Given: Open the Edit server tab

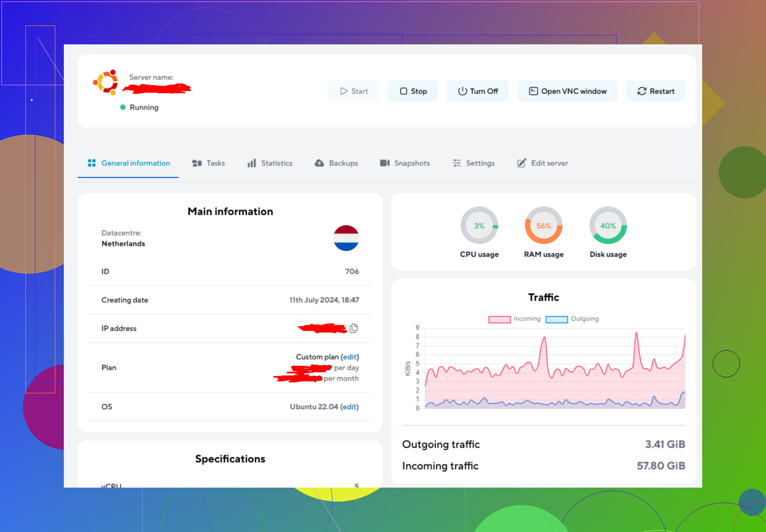Looking at the screenshot, I should click(x=543, y=163).
